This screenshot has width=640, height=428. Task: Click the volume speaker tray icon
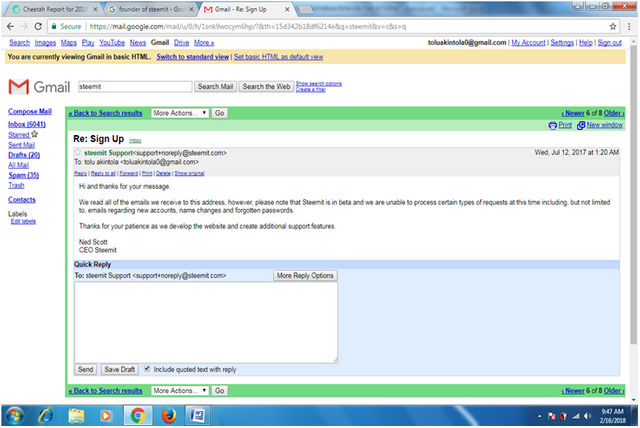coord(587,416)
